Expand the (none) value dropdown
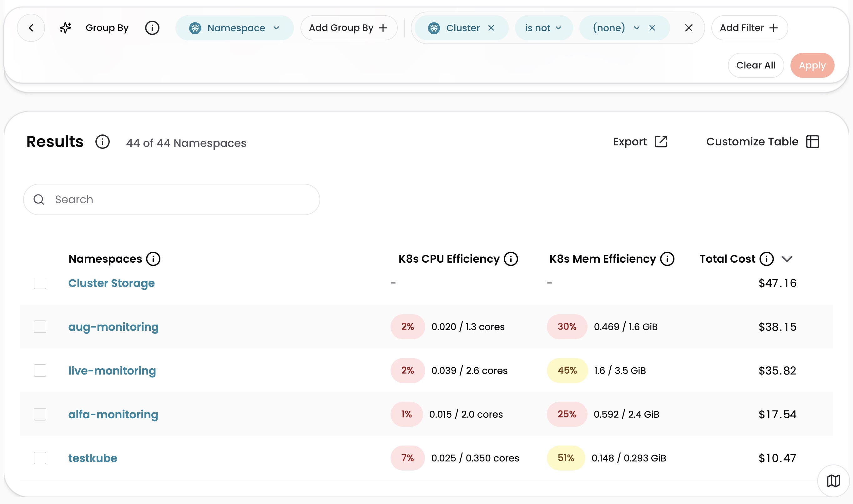The height and width of the screenshot is (504, 853). pos(637,28)
